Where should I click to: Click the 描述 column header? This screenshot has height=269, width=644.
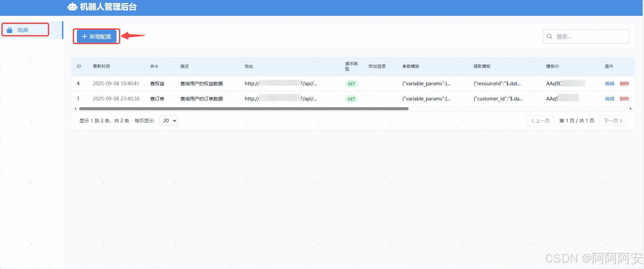point(185,66)
